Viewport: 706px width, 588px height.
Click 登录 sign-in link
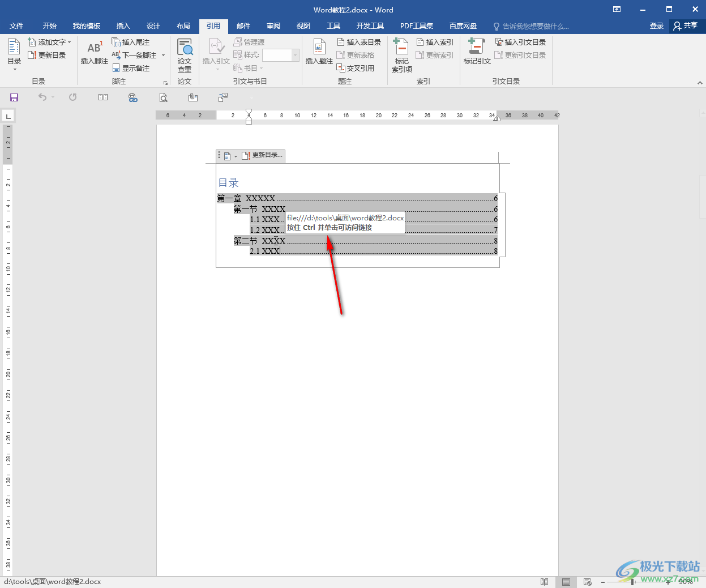[656, 26]
